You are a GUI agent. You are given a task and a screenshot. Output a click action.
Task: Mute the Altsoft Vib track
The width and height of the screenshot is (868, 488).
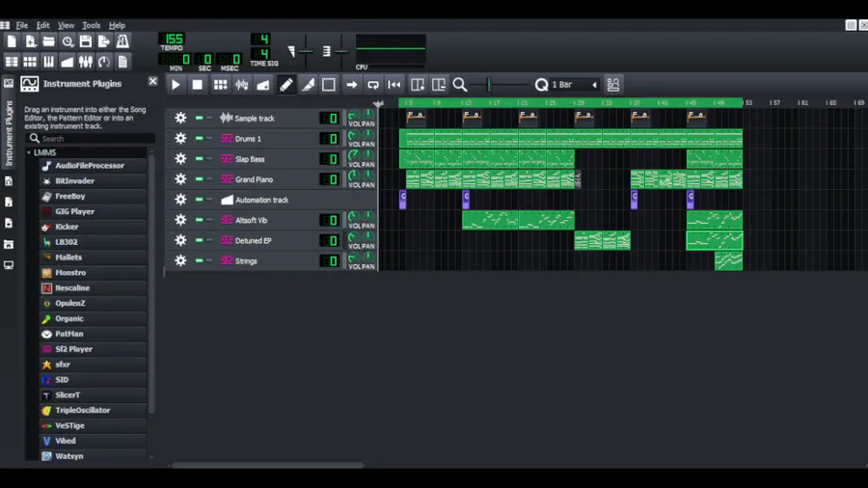point(199,220)
